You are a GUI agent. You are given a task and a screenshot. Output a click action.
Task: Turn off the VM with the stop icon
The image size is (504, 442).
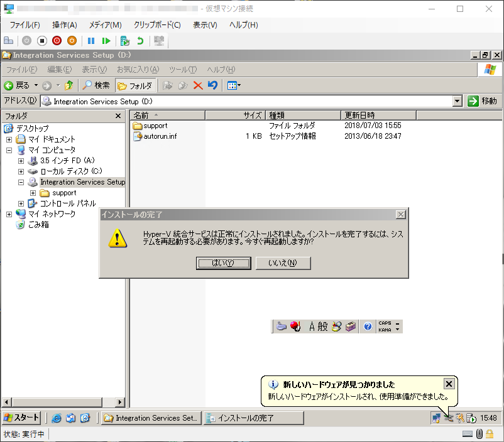pos(41,41)
